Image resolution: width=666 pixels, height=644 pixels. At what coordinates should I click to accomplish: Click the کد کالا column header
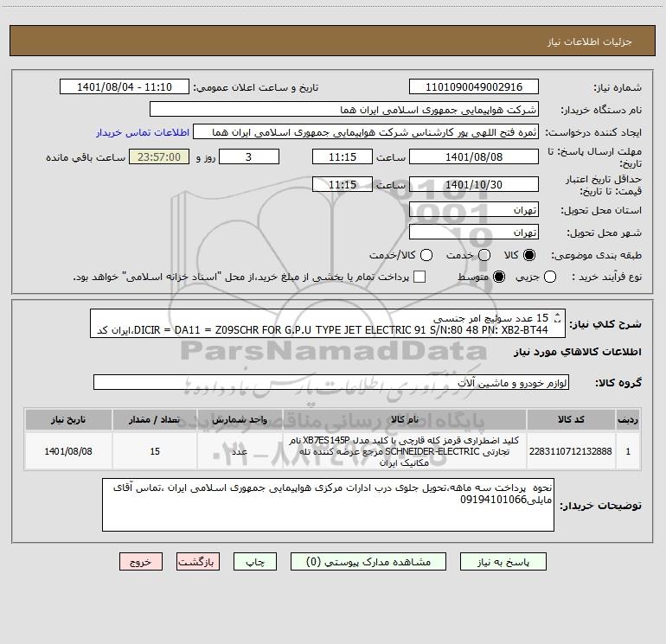tap(571, 419)
